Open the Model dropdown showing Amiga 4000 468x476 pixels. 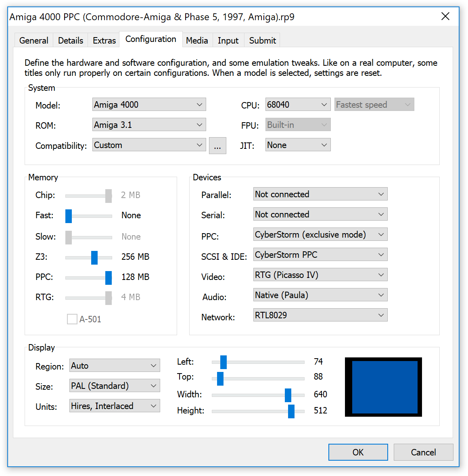pos(149,104)
